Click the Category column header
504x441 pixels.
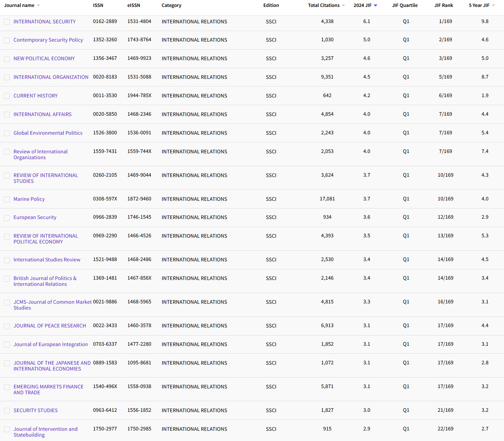click(172, 5)
